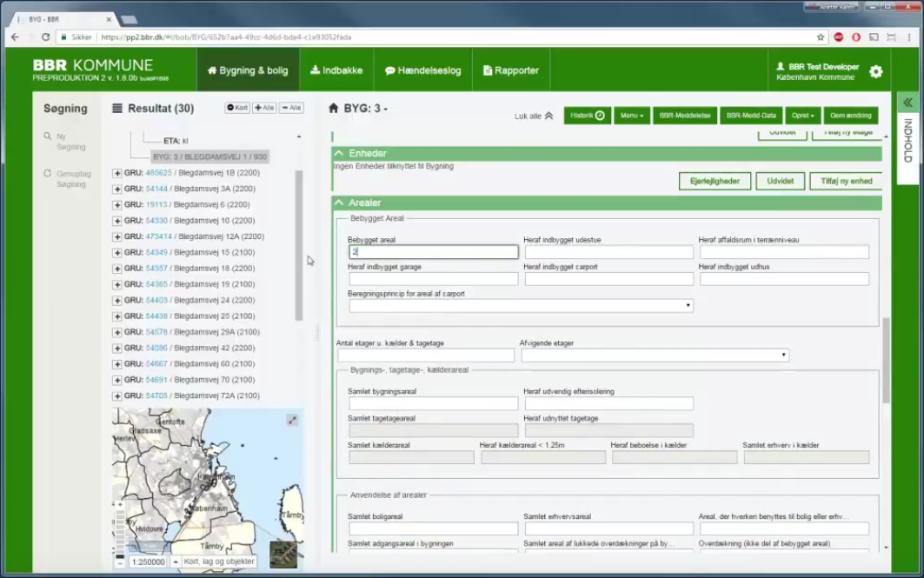924x578 pixels.
Task: Open the Hændelseslog tab
Action: pos(422,70)
